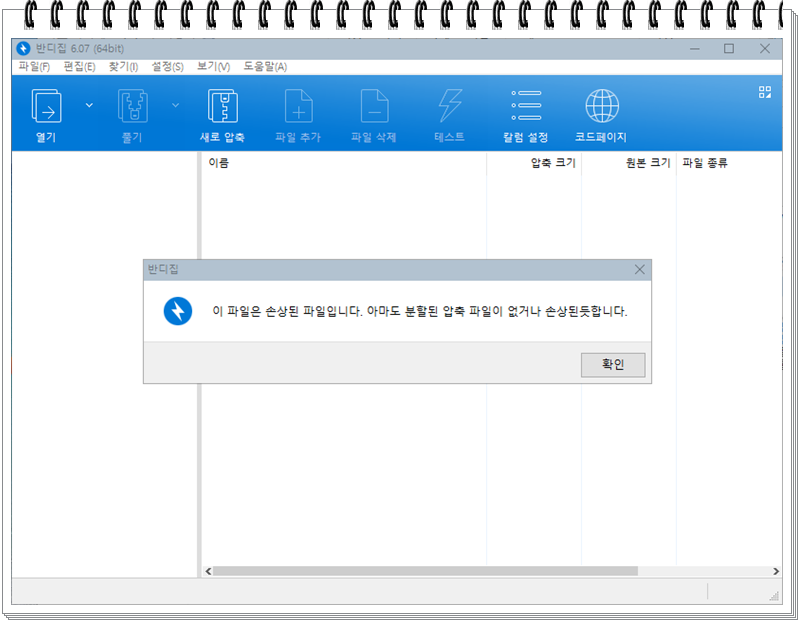Expand the dropdown arrow next to 열기
800x622 pixels.
[x=89, y=106]
